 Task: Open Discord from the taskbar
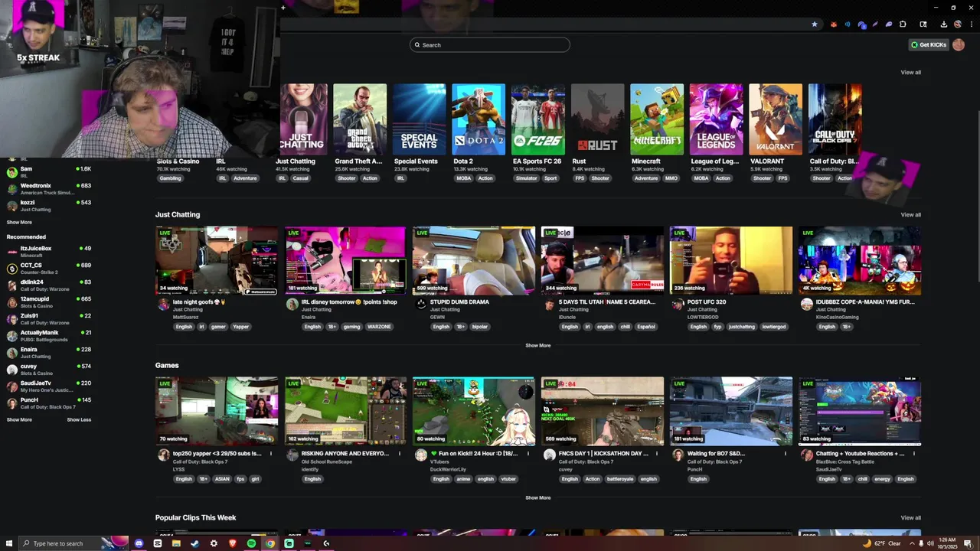139,543
